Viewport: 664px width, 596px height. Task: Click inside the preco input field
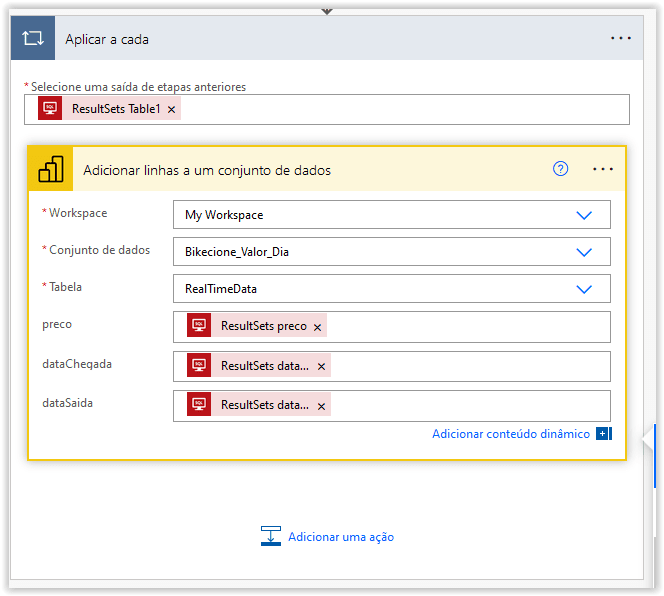[392, 327]
